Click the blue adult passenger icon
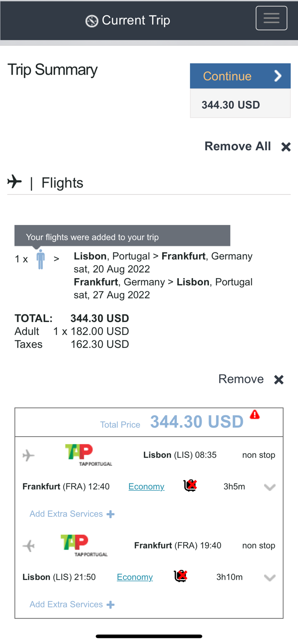This screenshot has height=644, width=298. [40, 259]
